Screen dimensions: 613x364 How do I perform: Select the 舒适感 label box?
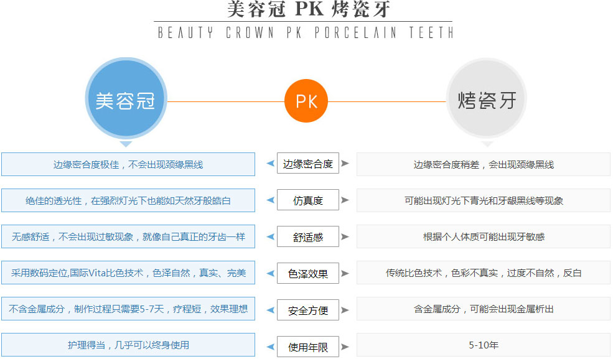click(307, 236)
